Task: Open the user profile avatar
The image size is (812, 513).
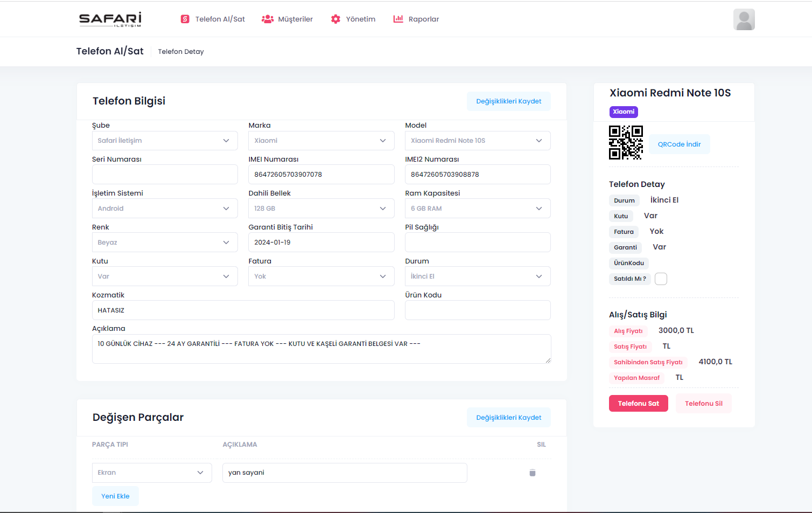Action: (x=744, y=19)
